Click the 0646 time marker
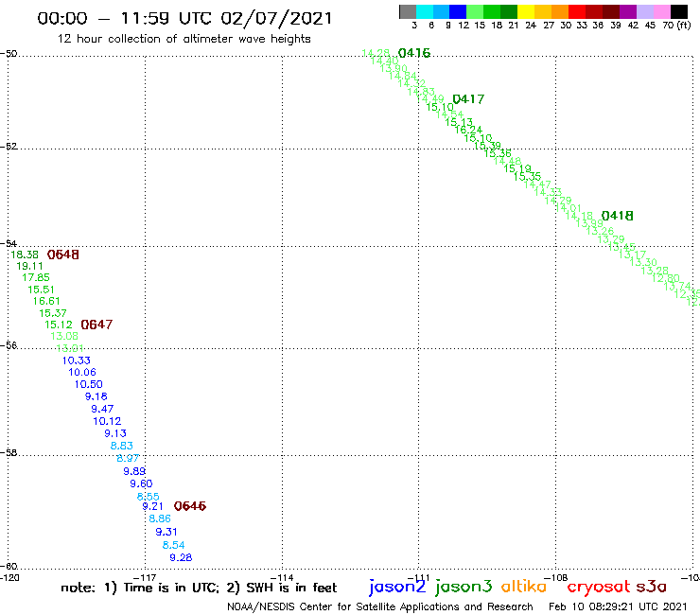Image resolution: width=700 pixels, height=615 pixels. (x=190, y=506)
